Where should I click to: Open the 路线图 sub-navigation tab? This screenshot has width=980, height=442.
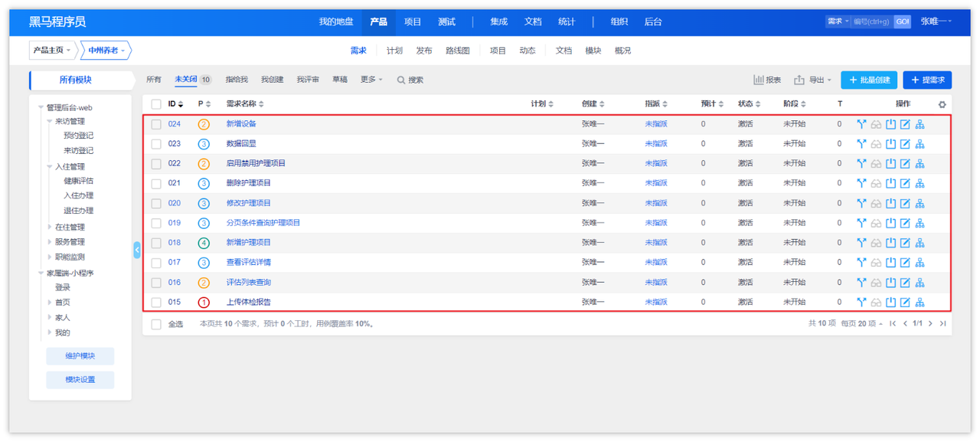pyautogui.click(x=458, y=51)
